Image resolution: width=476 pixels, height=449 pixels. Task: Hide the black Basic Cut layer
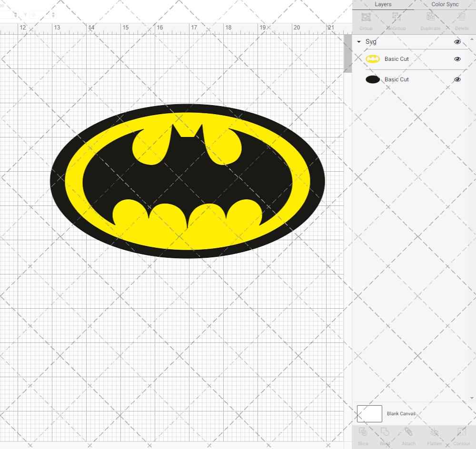click(x=457, y=79)
